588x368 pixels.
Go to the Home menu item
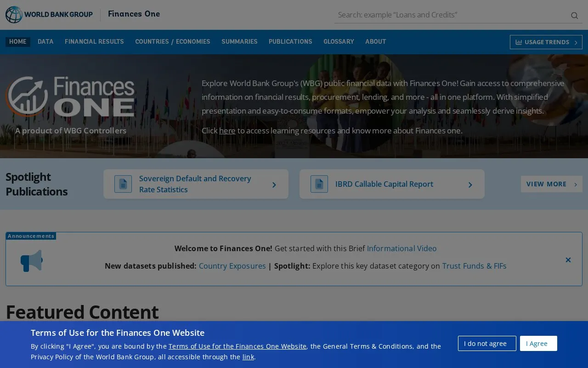18,42
